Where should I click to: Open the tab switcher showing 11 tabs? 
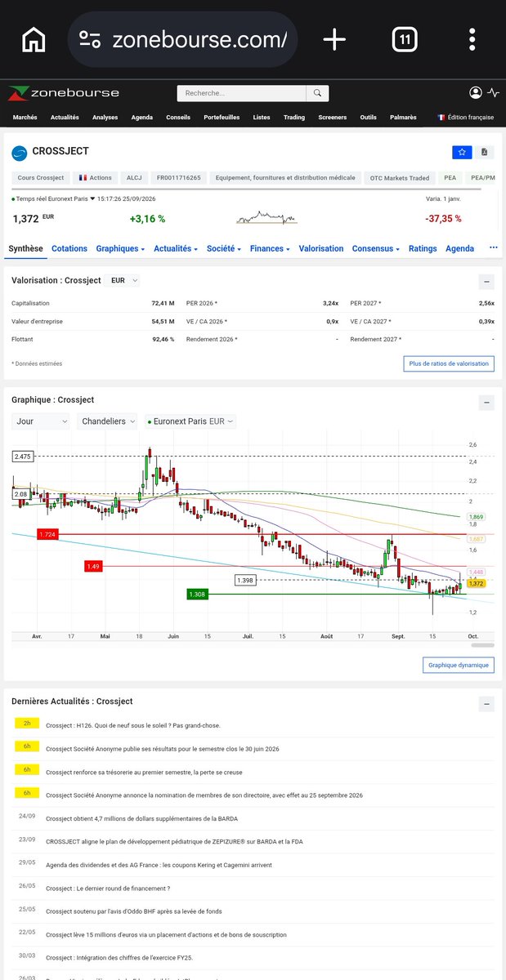(x=405, y=38)
